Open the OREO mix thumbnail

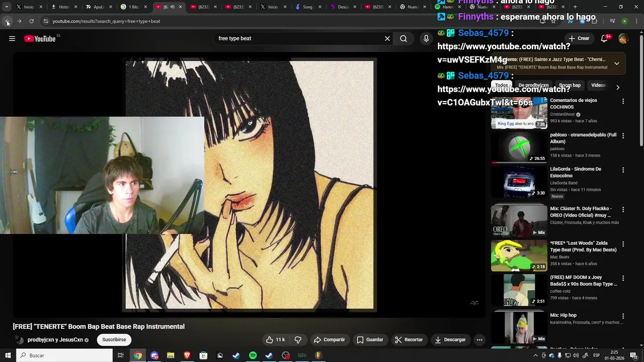[519, 221]
